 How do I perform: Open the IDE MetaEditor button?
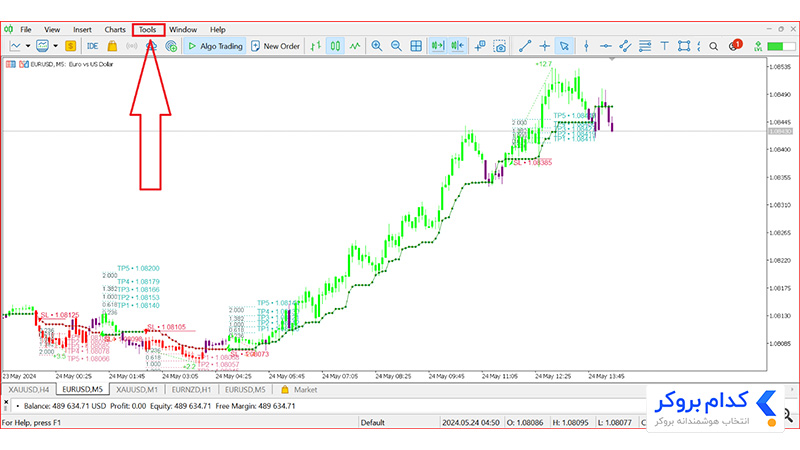92,46
